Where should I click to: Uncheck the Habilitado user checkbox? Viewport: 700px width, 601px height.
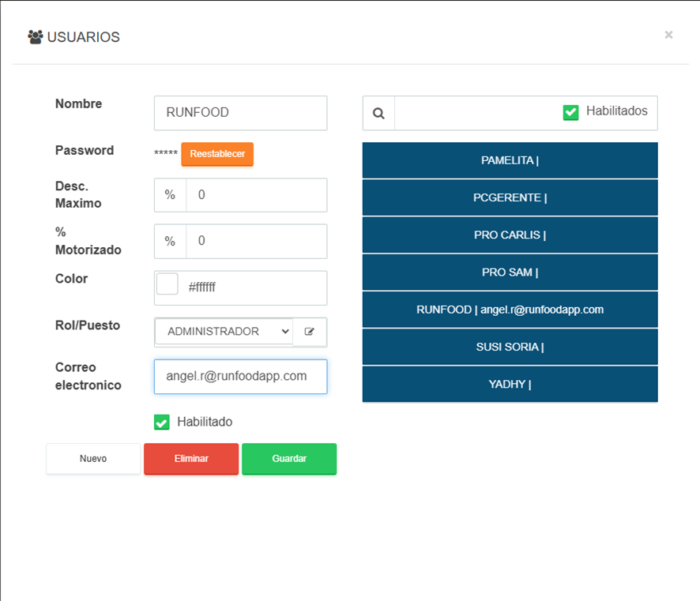[162, 422]
